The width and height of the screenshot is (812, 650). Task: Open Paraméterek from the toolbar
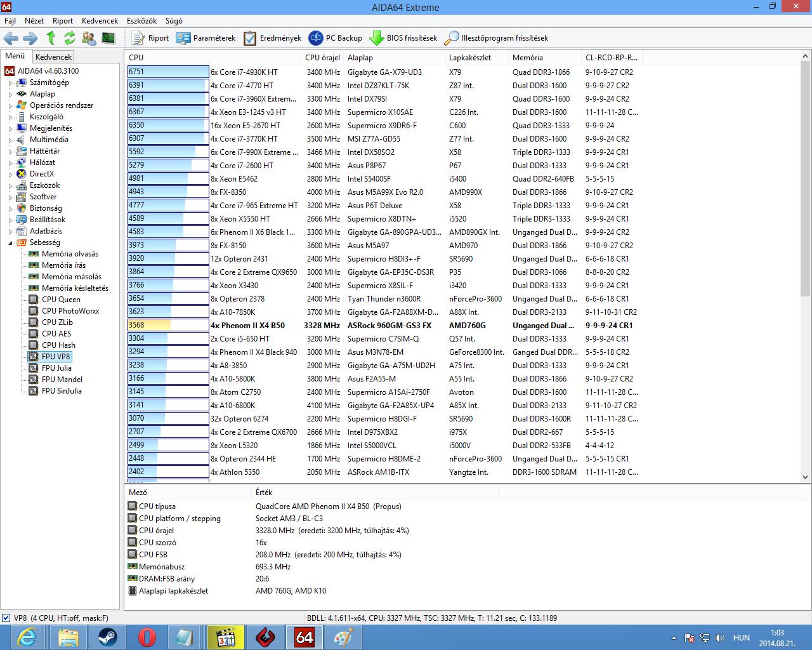pos(206,38)
